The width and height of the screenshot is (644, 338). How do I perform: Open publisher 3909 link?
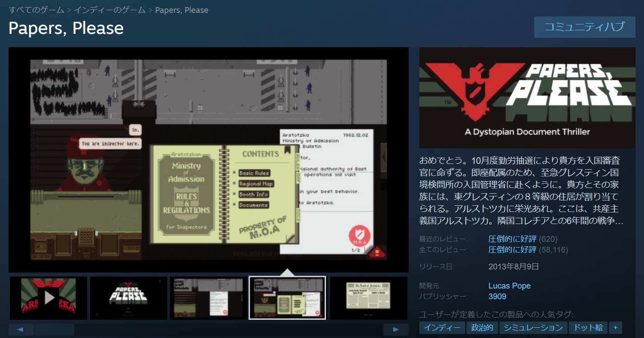pos(497,297)
